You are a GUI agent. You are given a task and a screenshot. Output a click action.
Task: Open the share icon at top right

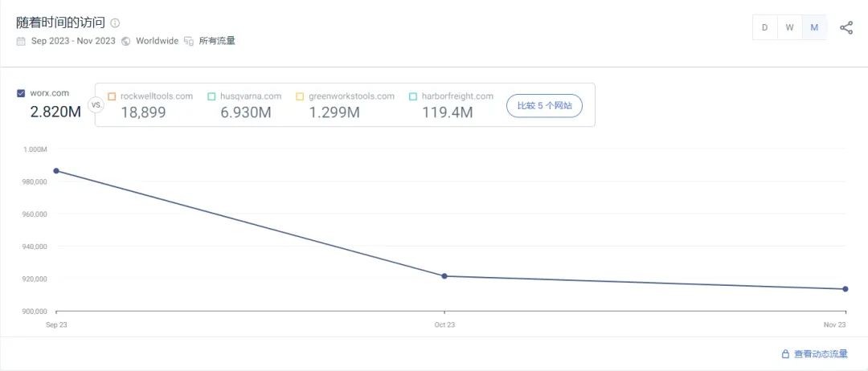[x=846, y=27]
